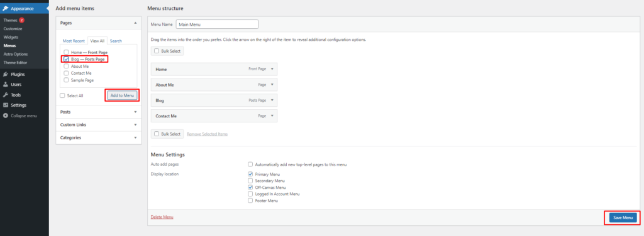Switch to the Search tab
Screen dimensions: 644x236
point(116,41)
